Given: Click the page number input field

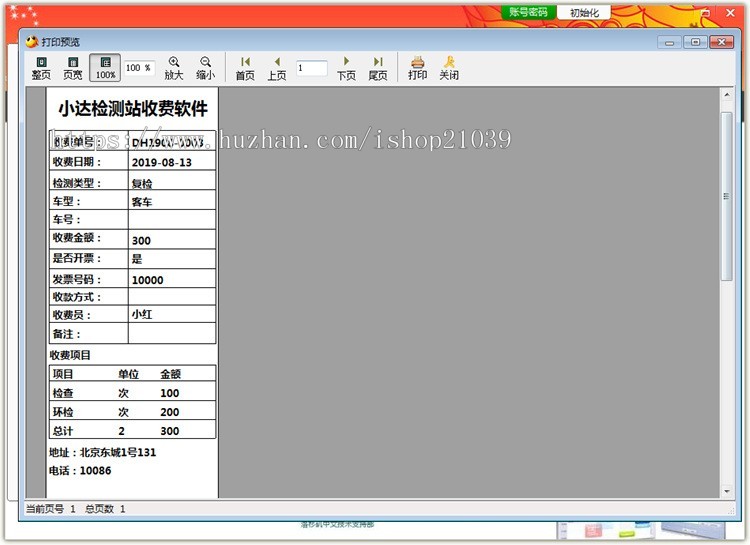Looking at the screenshot, I should 312,68.
